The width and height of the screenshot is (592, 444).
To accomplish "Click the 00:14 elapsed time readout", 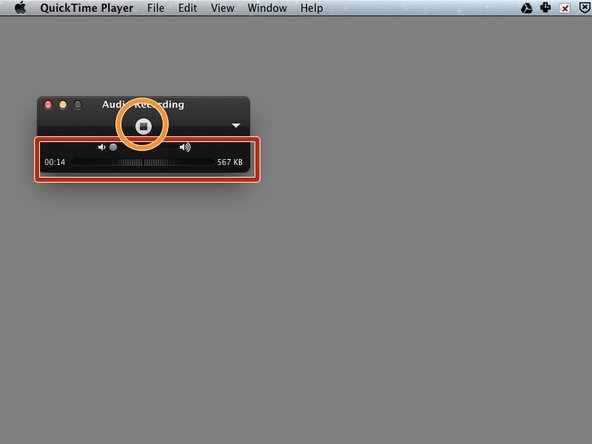I will pos(55,162).
